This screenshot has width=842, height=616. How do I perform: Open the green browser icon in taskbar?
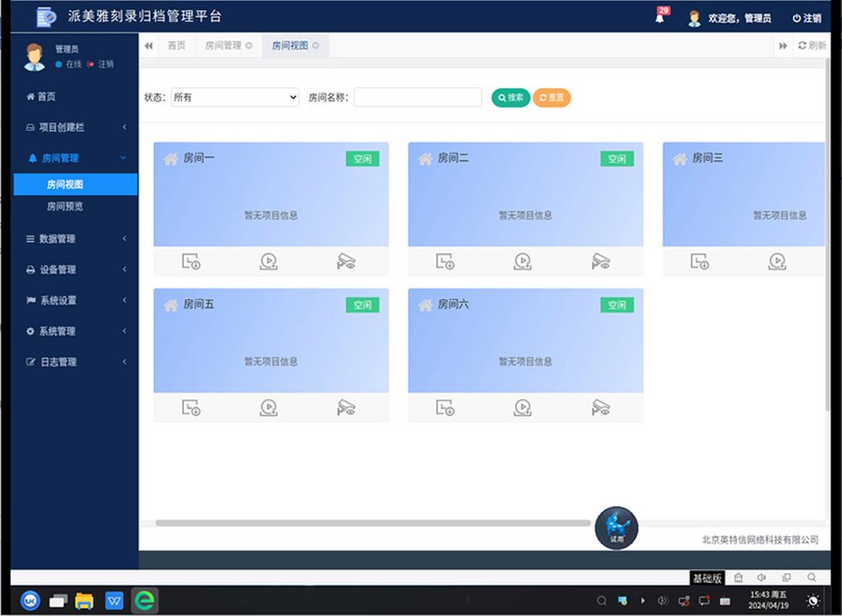(145, 601)
